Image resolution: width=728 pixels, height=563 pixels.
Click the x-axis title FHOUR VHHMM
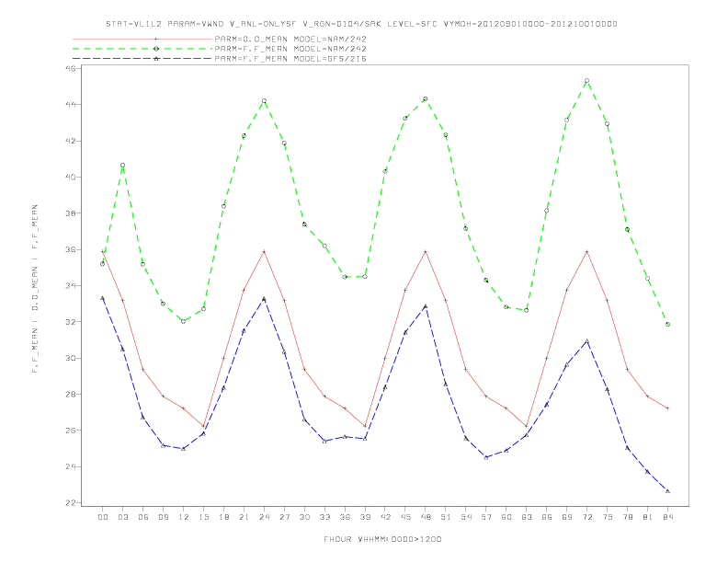coord(355,539)
